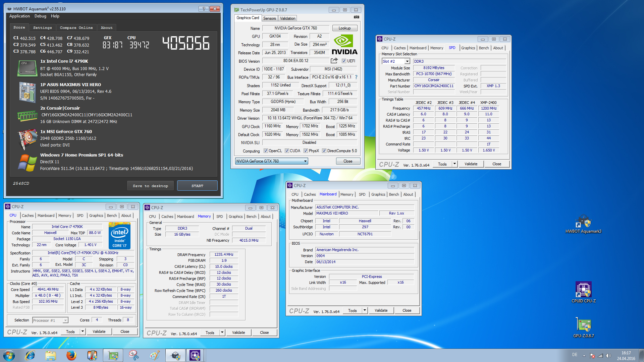
Task: Click the Driver Version field in GPU-Z
Action: (x=310, y=118)
